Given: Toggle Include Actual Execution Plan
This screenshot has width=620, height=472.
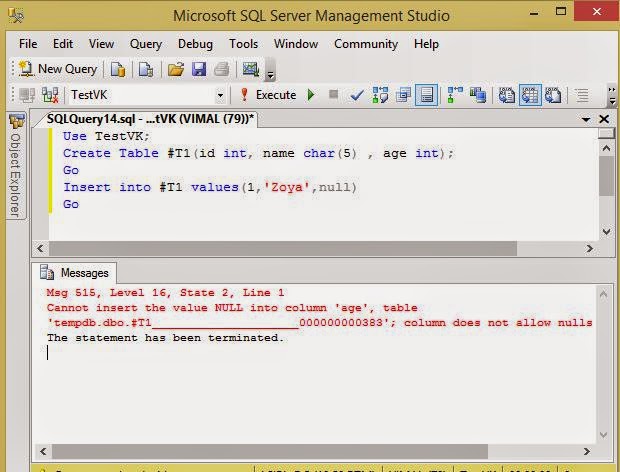Looking at the screenshot, I should coord(455,95).
